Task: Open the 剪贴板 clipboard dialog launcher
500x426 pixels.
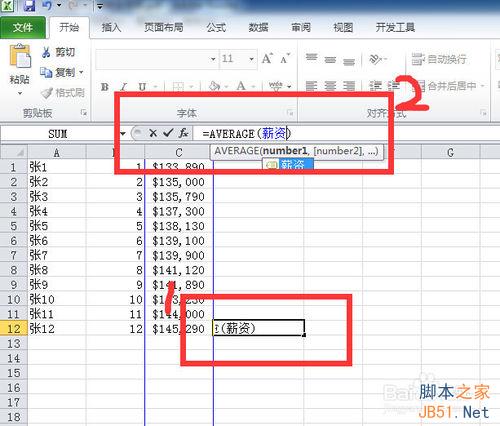Action: [84, 113]
